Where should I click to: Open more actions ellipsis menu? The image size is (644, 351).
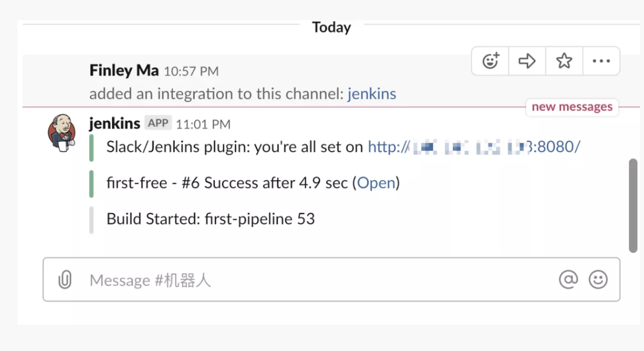(601, 61)
